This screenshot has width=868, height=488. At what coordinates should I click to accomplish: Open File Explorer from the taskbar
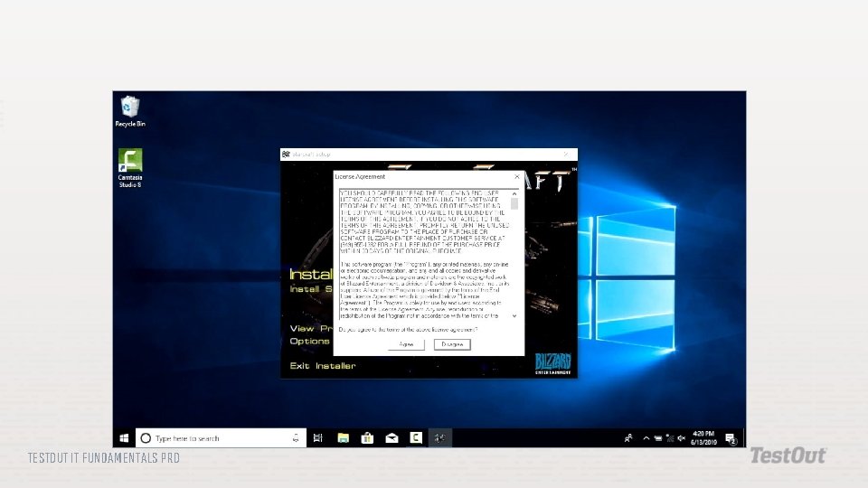click(x=344, y=438)
